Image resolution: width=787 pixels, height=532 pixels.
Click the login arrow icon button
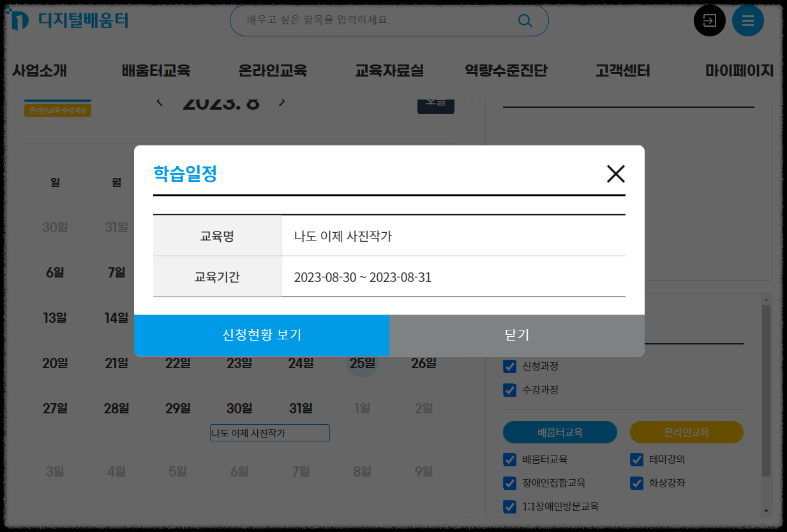pos(710,20)
